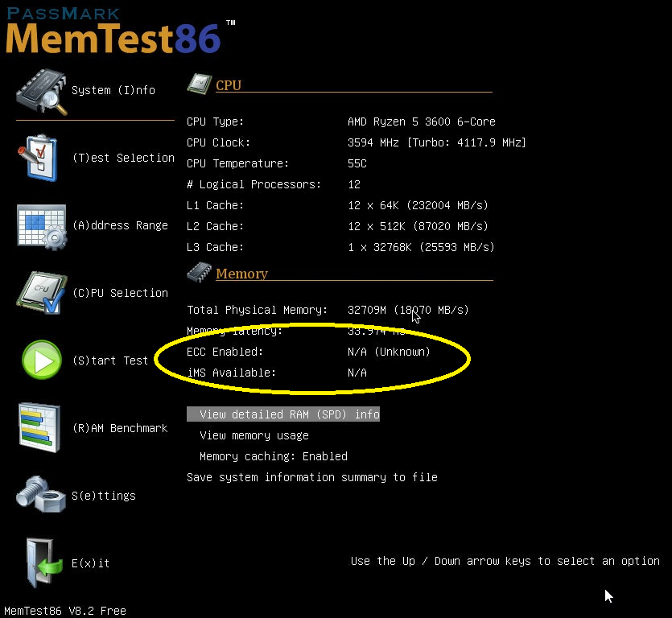Open View memory usage option
The height and width of the screenshot is (618, 672).
[254, 435]
